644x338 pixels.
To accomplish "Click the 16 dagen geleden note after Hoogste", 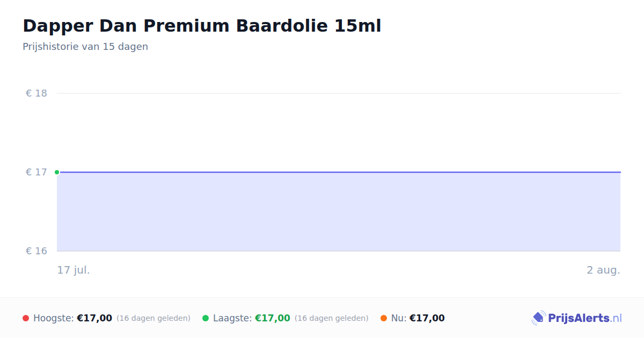I will (153, 318).
